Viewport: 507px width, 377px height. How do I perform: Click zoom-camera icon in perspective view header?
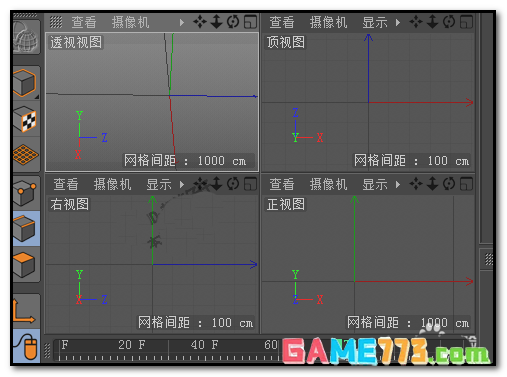click(x=217, y=22)
